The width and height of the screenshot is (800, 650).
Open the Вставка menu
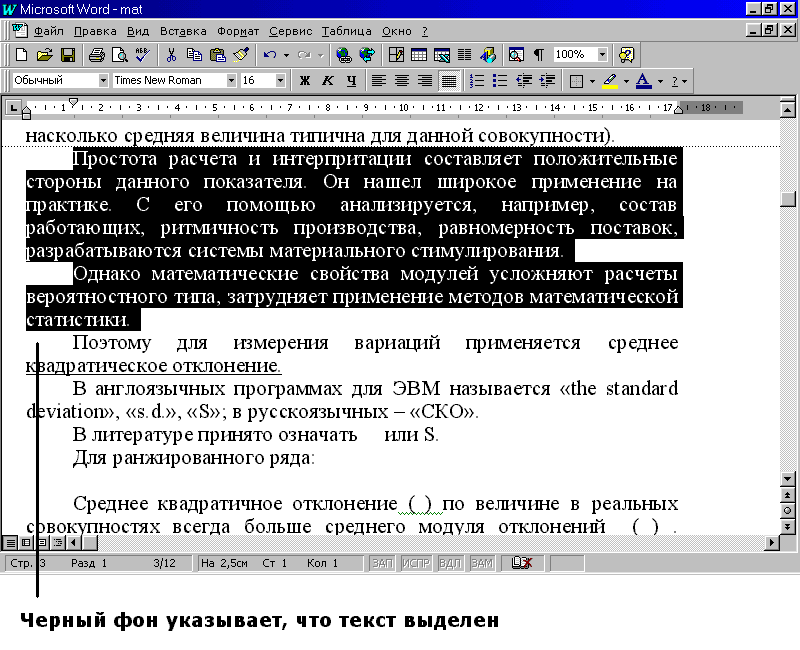click(x=183, y=31)
